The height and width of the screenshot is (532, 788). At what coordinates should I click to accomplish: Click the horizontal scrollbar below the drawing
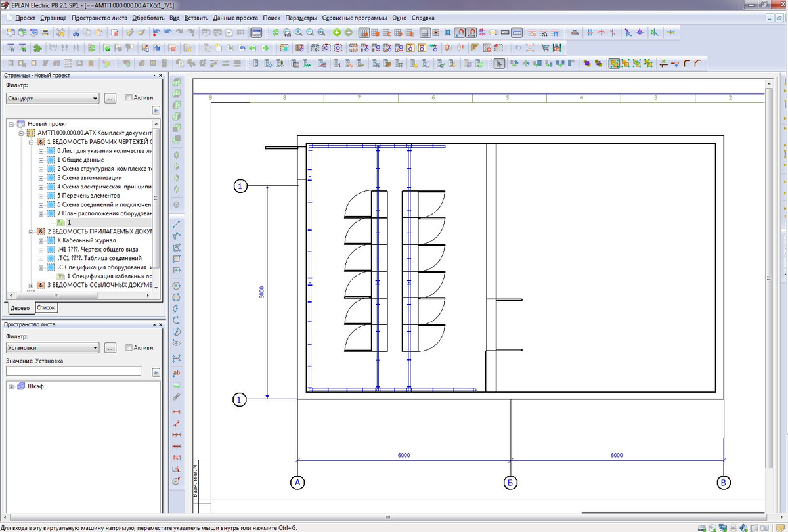click(387, 517)
